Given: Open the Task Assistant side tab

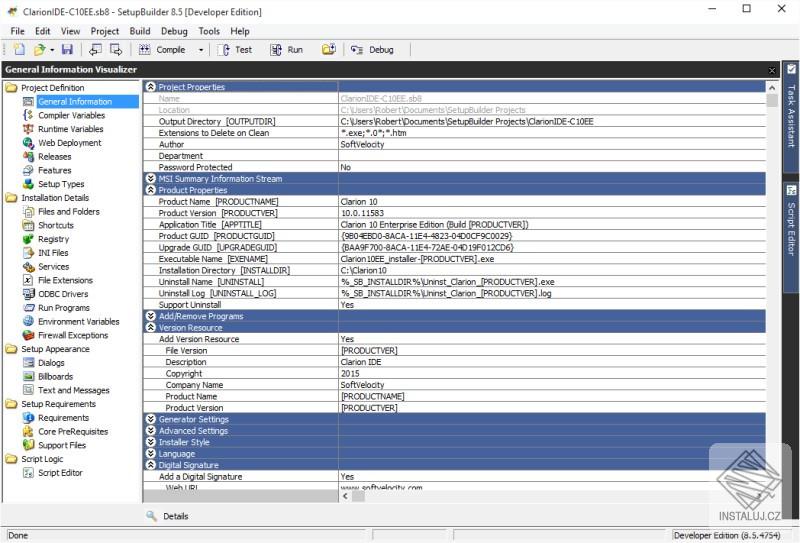Looking at the screenshot, I should click(791, 116).
